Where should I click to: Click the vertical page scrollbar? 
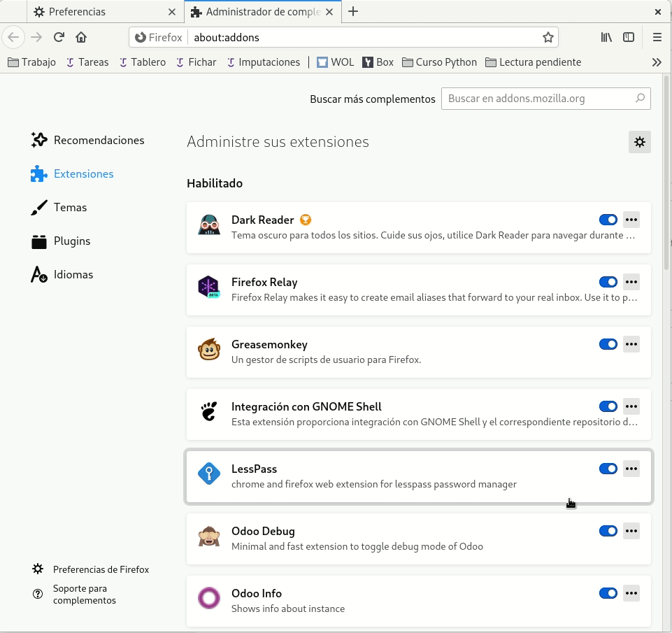(666, 171)
